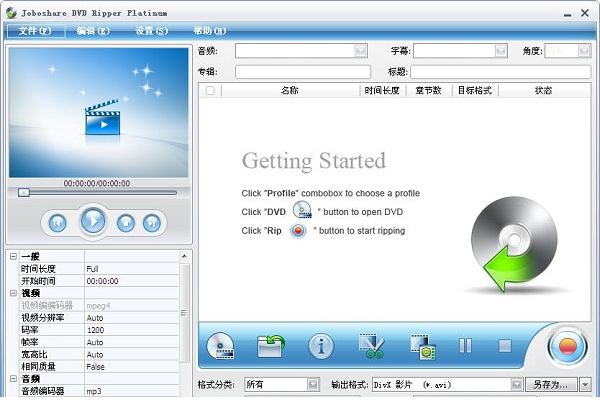600x412 pixels.
Task: Click the preview seek slider handle
Action: [x=24, y=192]
